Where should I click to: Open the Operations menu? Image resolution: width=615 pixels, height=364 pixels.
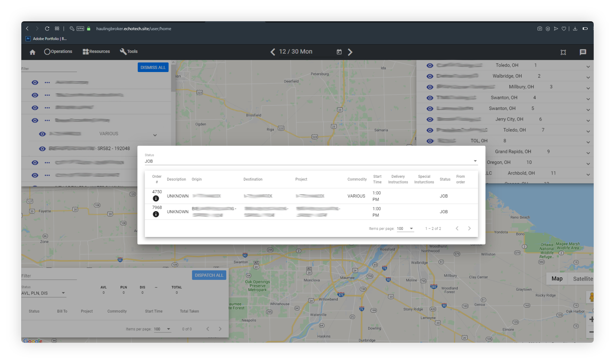58,52
